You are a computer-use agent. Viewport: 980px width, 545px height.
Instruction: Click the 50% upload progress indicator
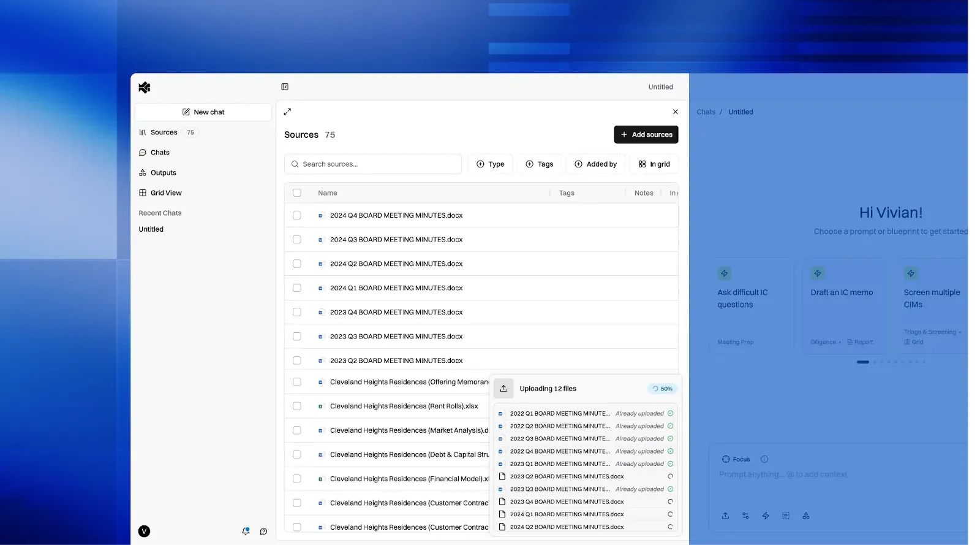click(663, 389)
